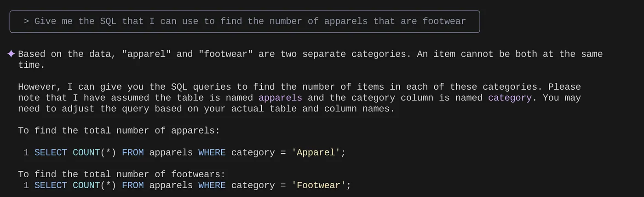This screenshot has width=644, height=197.
Task: Focus the prompt input box
Action: [x=245, y=22]
